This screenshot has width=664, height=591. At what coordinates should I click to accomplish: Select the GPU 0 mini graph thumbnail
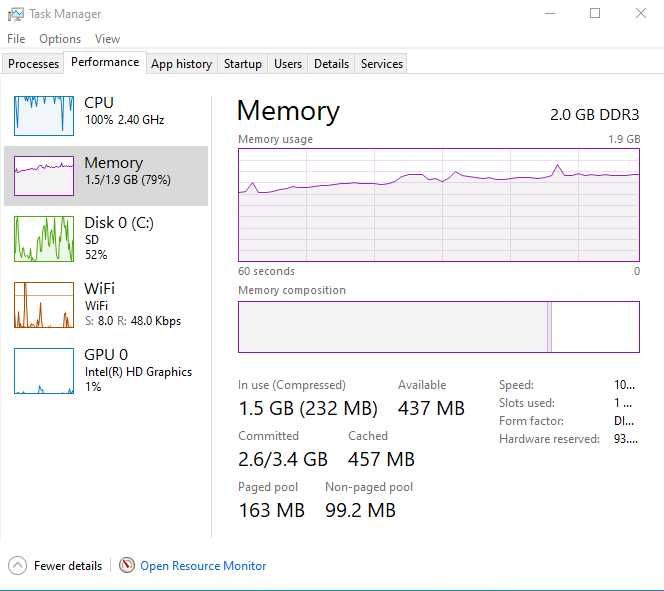tap(44, 371)
